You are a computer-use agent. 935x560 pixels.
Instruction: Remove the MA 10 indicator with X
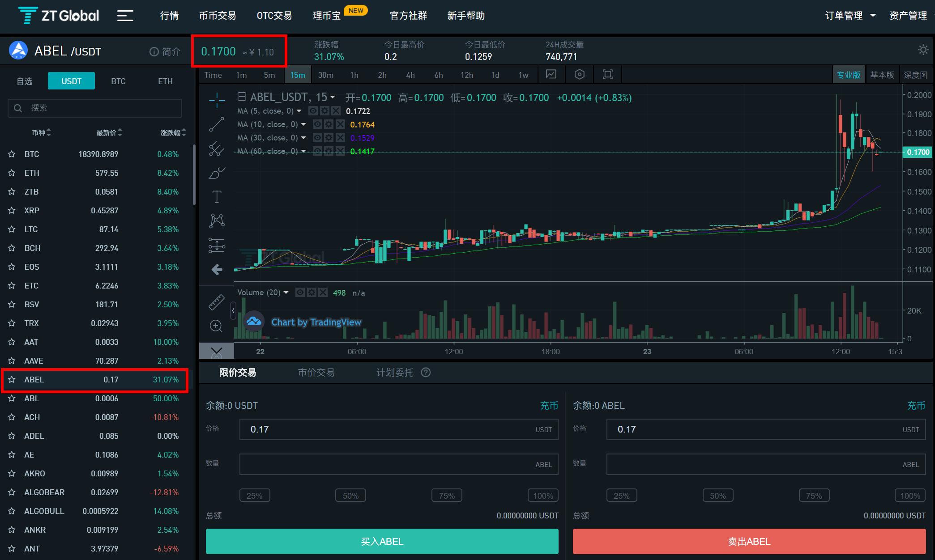tap(340, 124)
